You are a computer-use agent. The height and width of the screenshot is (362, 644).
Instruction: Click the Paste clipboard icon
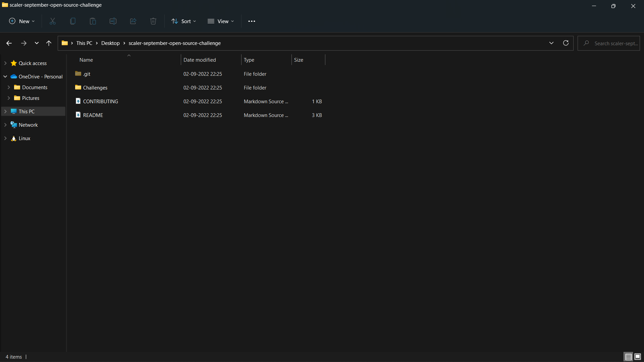coord(93,21)
